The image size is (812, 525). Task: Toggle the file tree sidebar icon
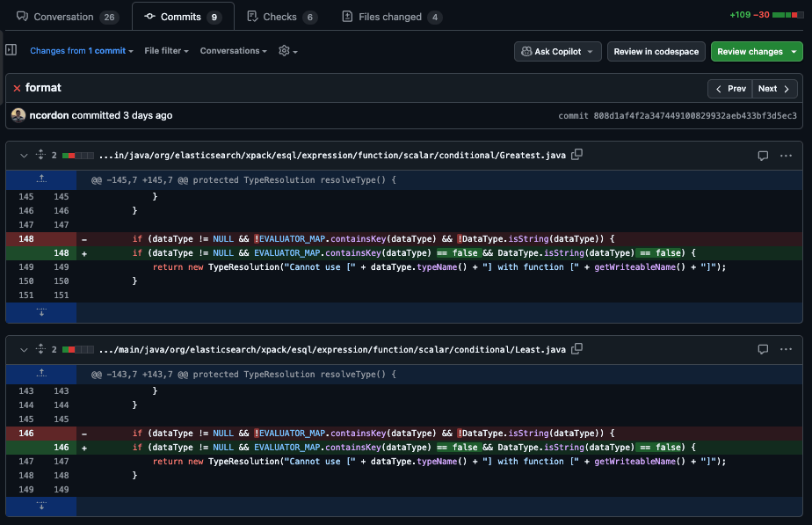coord(11,51)
